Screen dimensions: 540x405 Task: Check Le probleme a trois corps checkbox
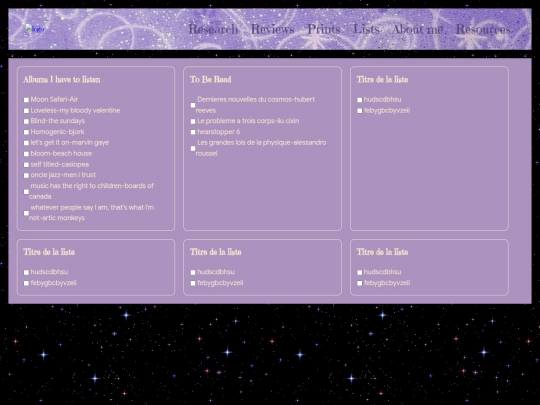[193, 121]
